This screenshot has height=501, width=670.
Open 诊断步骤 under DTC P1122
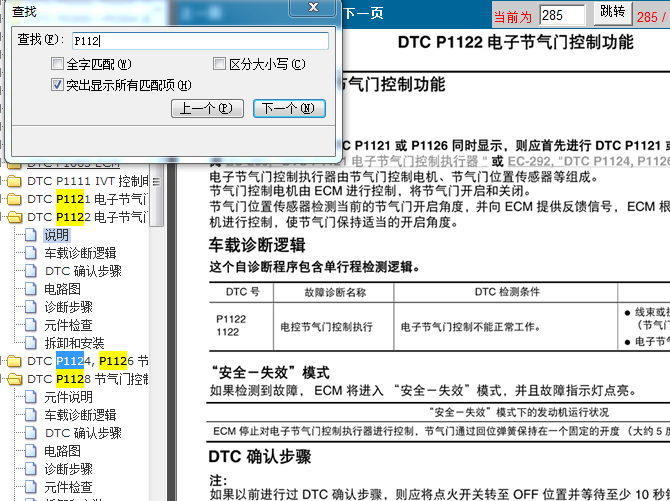tap(68, 307)
